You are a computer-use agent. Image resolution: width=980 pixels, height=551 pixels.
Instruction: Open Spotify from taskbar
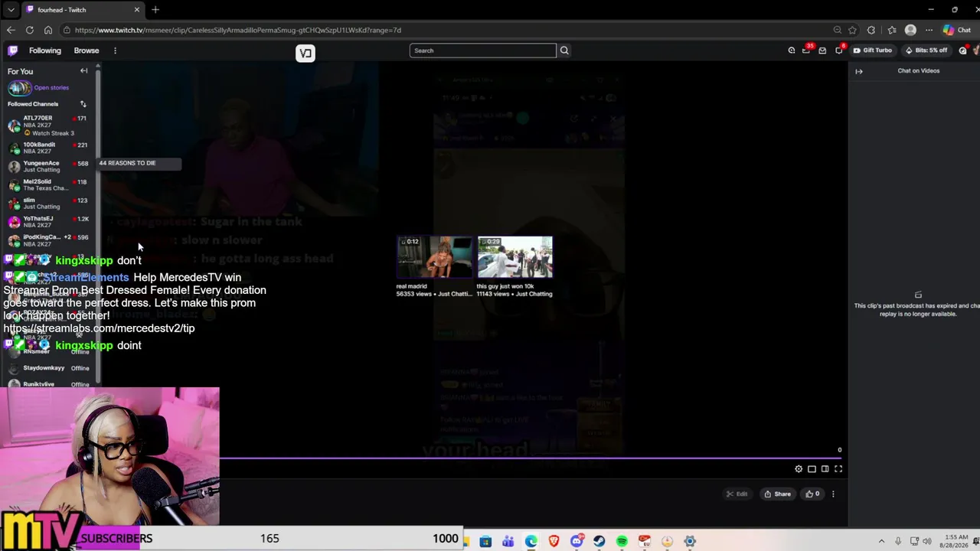point(622,542)
